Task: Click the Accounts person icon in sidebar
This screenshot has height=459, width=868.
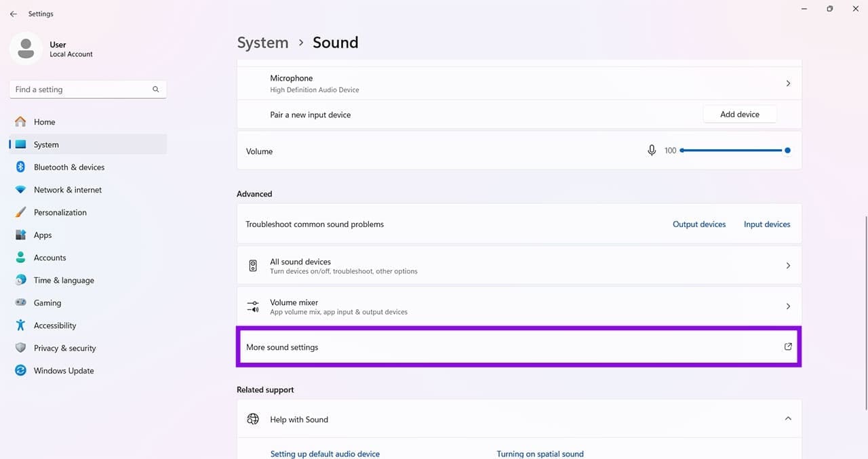Action: pyautogui.click(x=20, y=258)
